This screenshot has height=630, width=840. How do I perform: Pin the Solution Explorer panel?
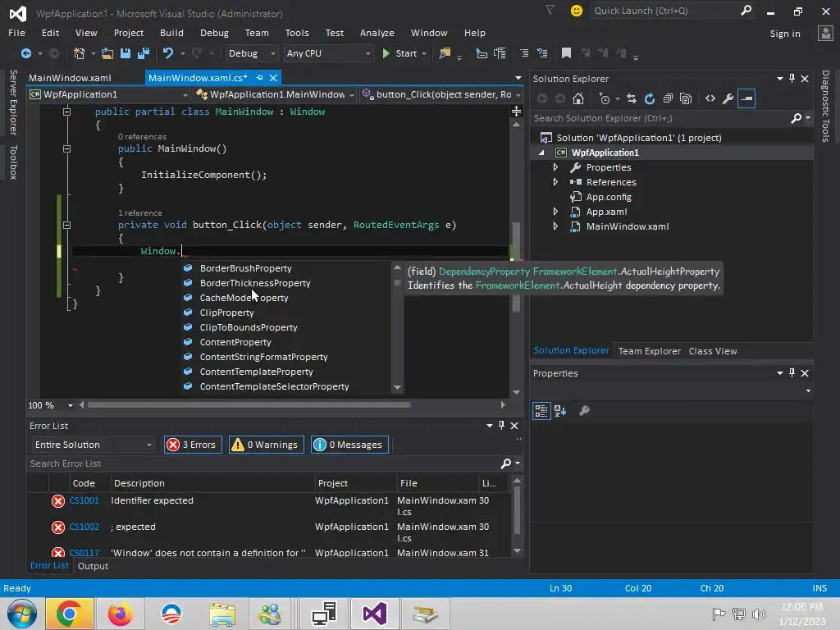coord(792,78)
